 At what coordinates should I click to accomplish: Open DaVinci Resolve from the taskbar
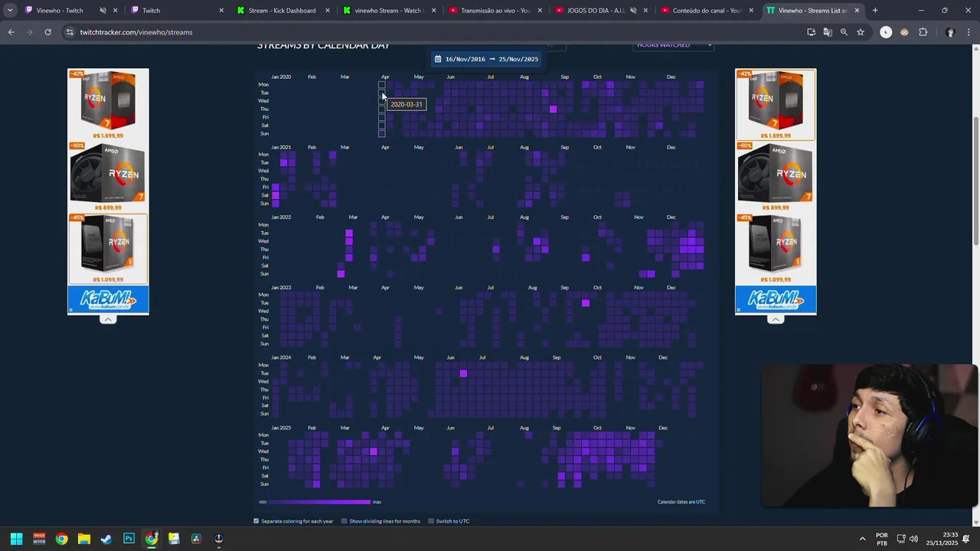[196, 539]
